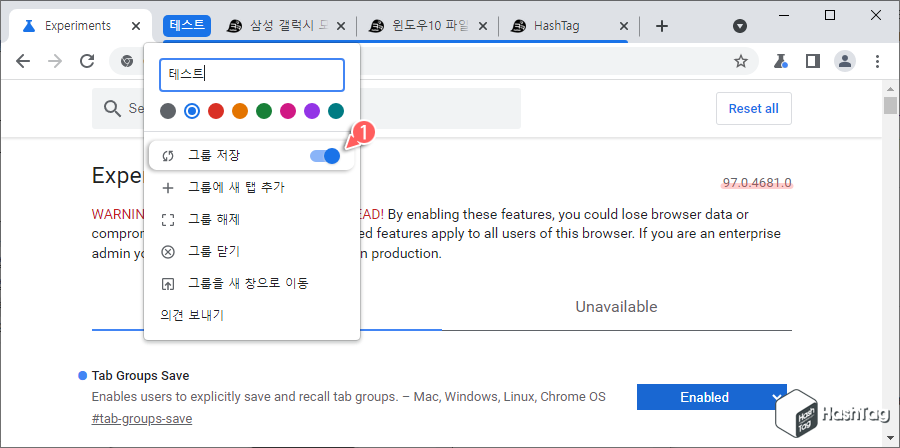This screenshot has height=448, width=900.
Task: Open the Chrome three-dot menu
Action: [877, 61]
